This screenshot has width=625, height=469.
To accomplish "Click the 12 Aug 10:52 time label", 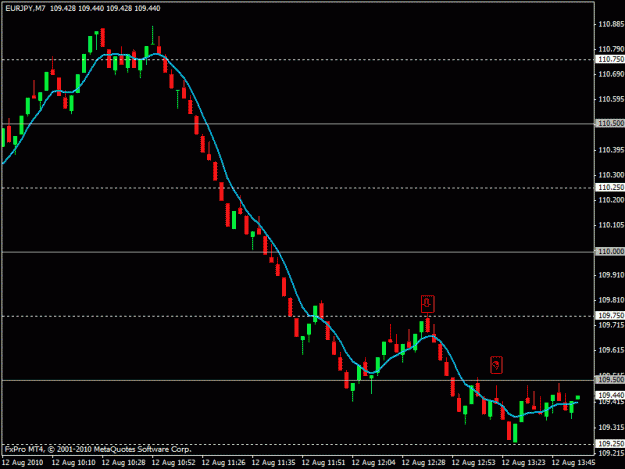I will (x=173, y=463).
